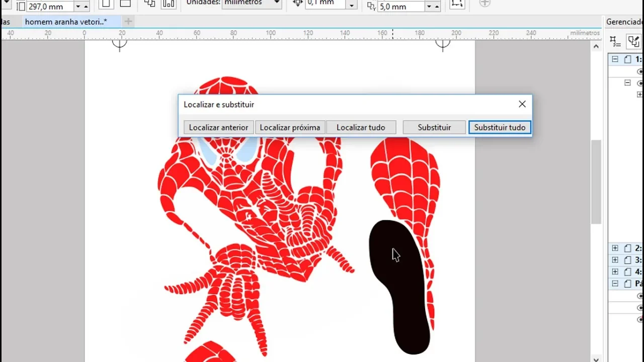Collapse the master page node
The height and width of the screenshot is (362, 644).
point(615,284)
